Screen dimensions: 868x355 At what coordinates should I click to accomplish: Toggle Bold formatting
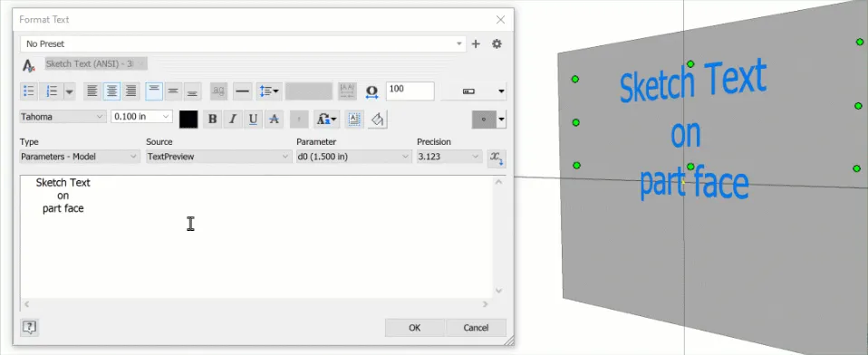(x=213, y=119)
